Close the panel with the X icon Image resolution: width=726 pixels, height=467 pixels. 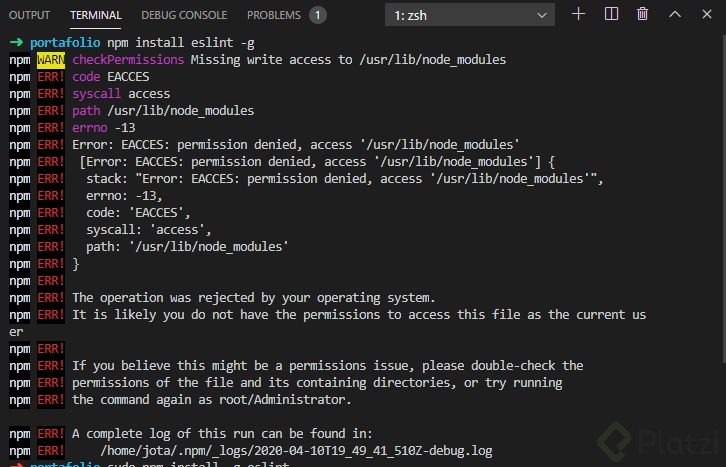[705, 15]
